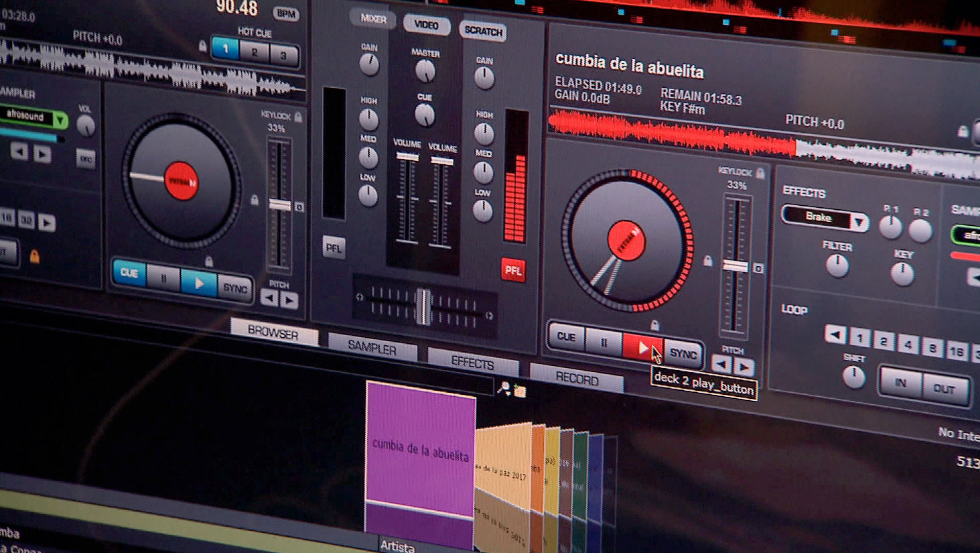Click the crossfader handle

423,306
